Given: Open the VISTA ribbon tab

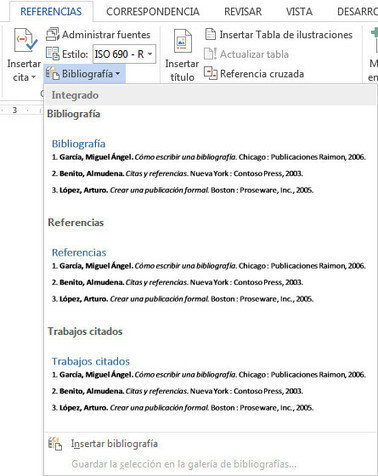Looking at the screenshot, I should (x=299, y=12).
